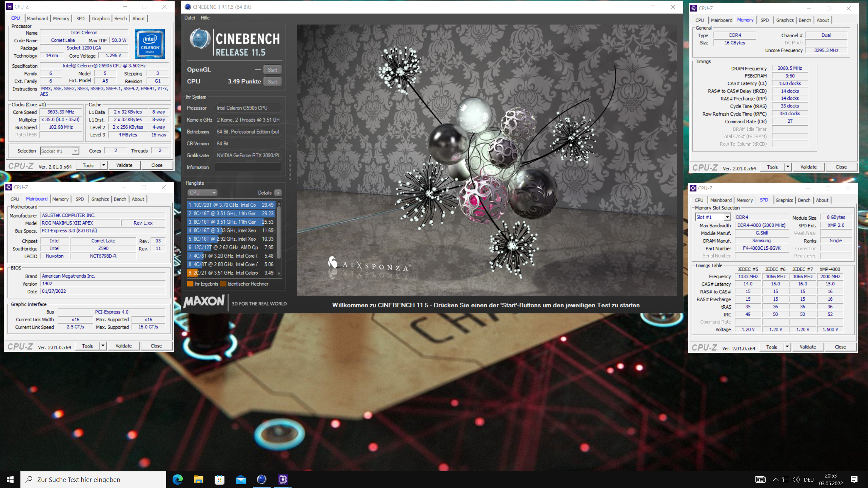The image size is (868, 488).
Task: Open the Datei menu in Cinebench
Action: click(190, 18)
